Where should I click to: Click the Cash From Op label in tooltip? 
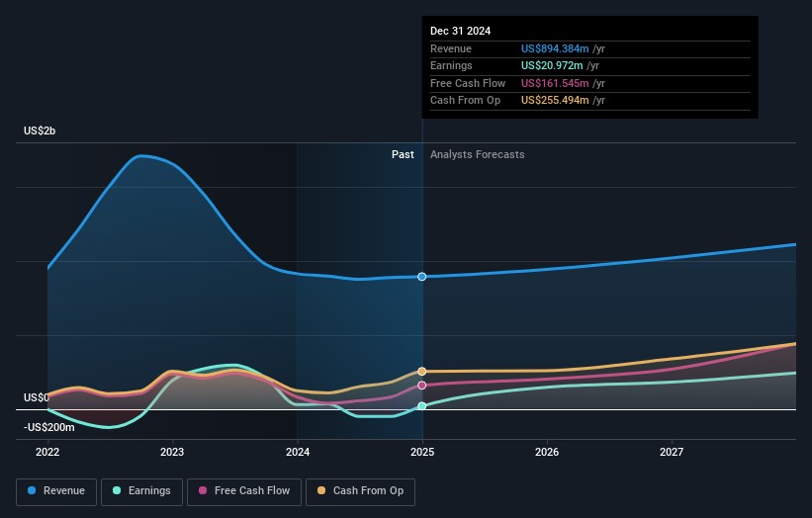(x=465, y=101)
